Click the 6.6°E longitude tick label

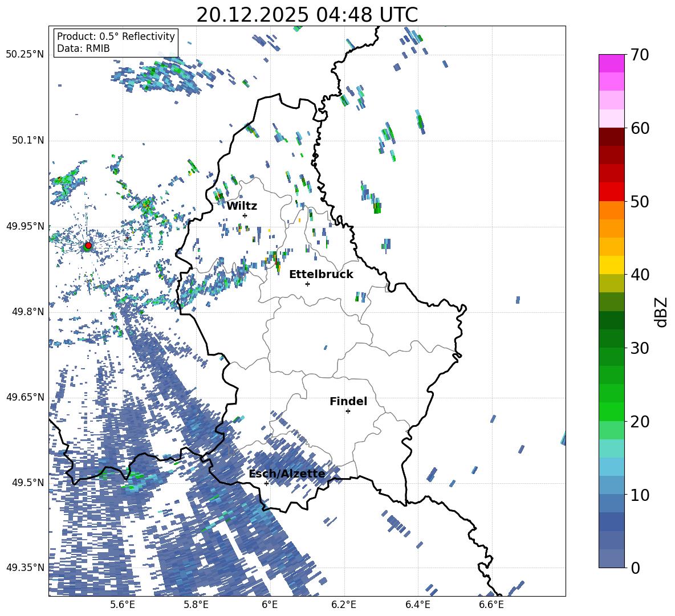(x=491, y=605)
